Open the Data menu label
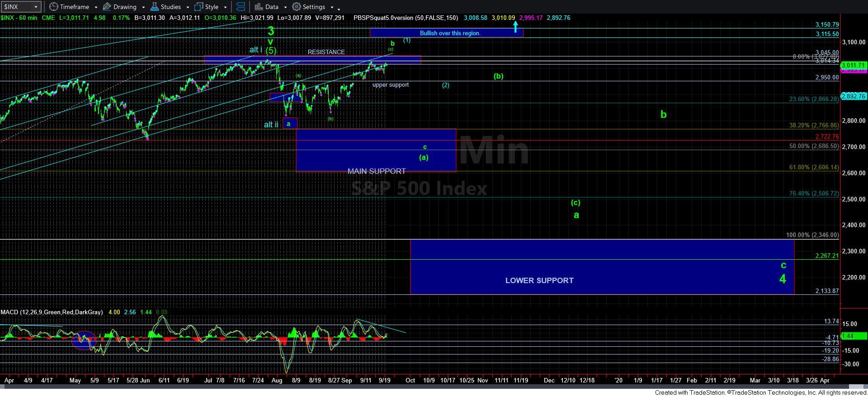 coord(272,7)
